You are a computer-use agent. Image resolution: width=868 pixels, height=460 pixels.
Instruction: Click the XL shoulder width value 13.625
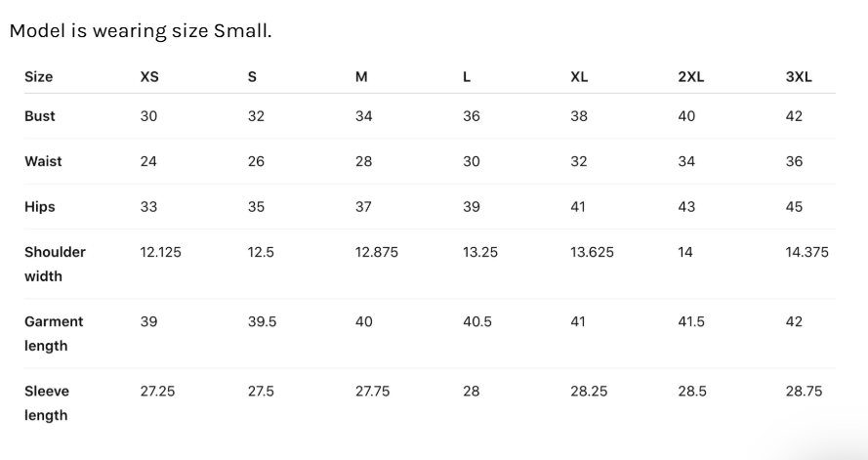[593, 252]
